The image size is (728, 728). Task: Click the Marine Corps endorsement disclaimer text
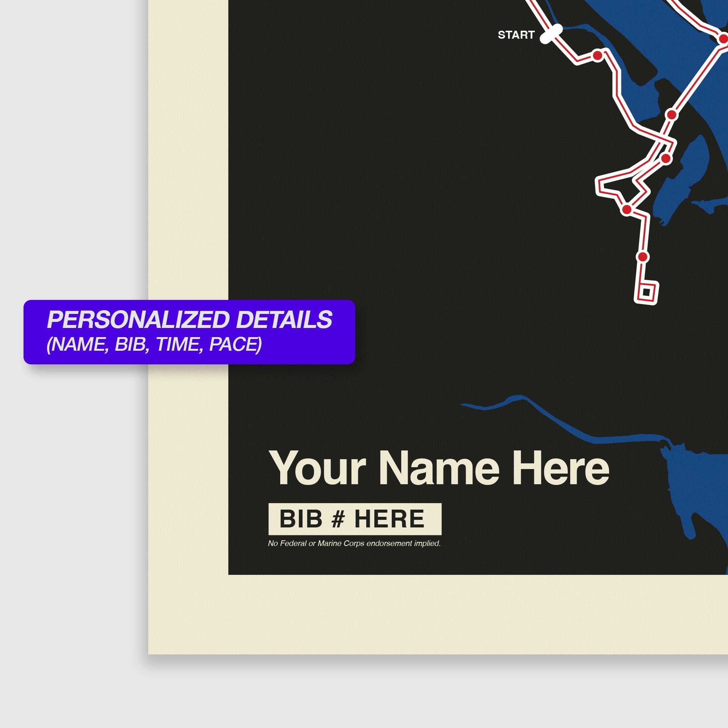354,543
